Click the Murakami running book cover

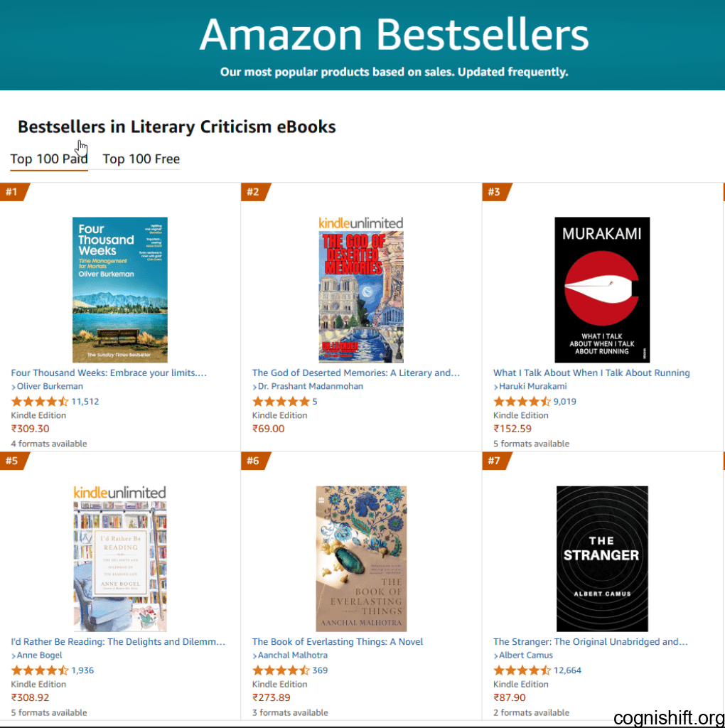coord(602,289)
